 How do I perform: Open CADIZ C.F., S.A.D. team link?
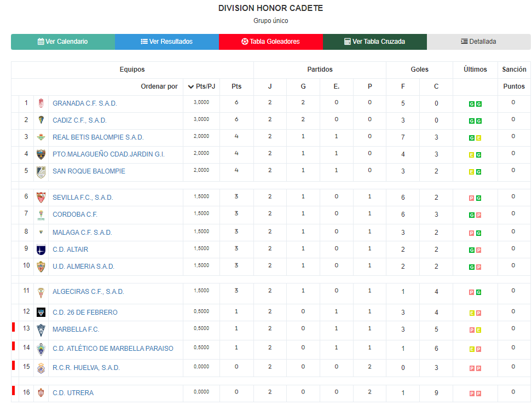pos(79,120)
